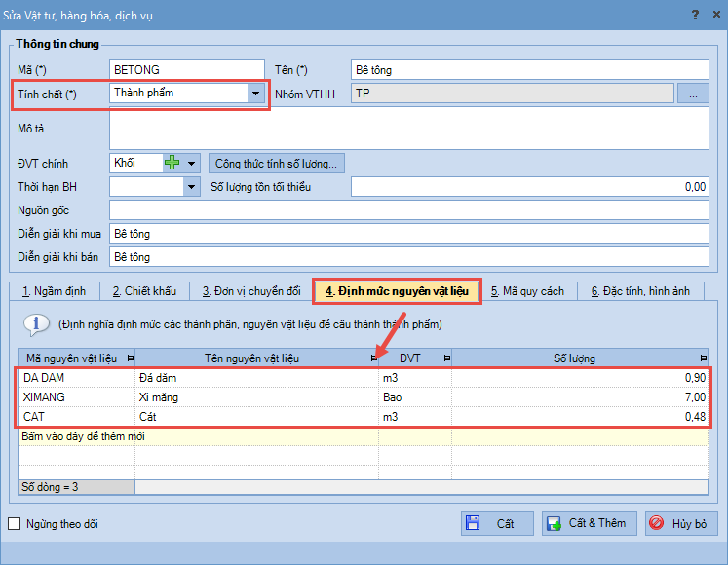Image resolution: width=728 pixels, height=565 pixels.
Task: Click the Hủy bỏ cancel button
Action: 681,524
